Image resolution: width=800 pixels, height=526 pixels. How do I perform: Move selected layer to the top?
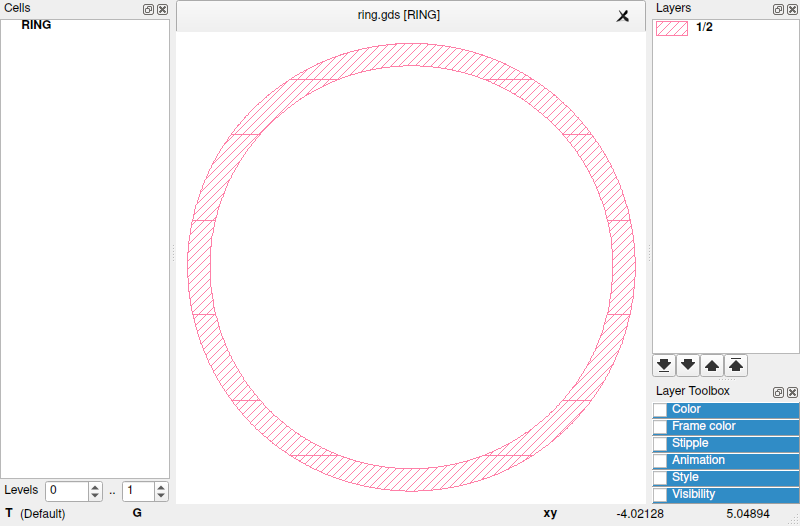point(736,365)
